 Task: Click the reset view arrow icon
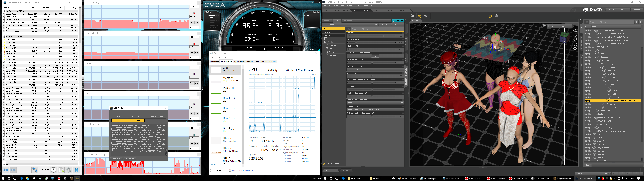point(575,49)
